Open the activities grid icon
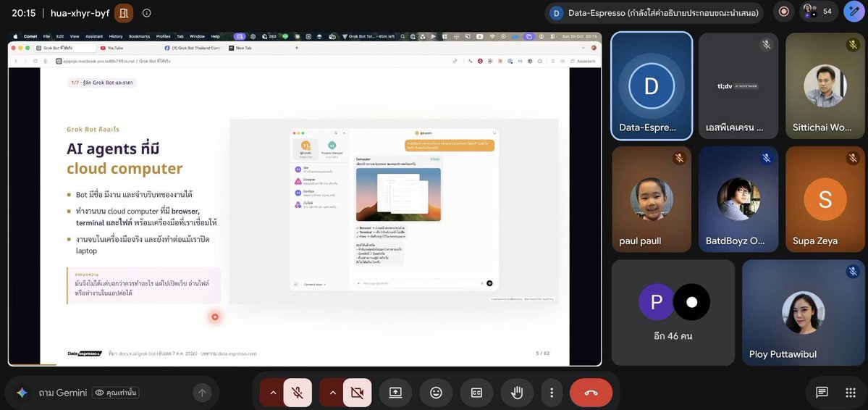The height and width of the screenshot is (410, 868). [x=851, y=393]
